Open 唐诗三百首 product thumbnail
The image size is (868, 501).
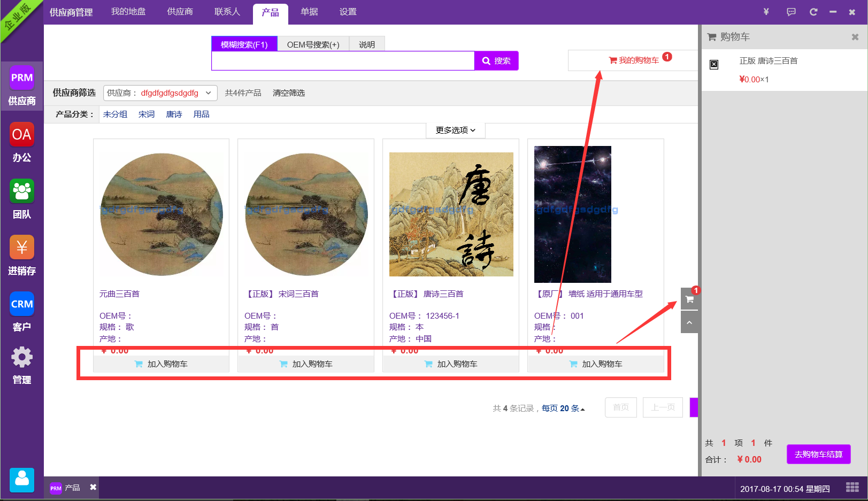coord(451,214)
